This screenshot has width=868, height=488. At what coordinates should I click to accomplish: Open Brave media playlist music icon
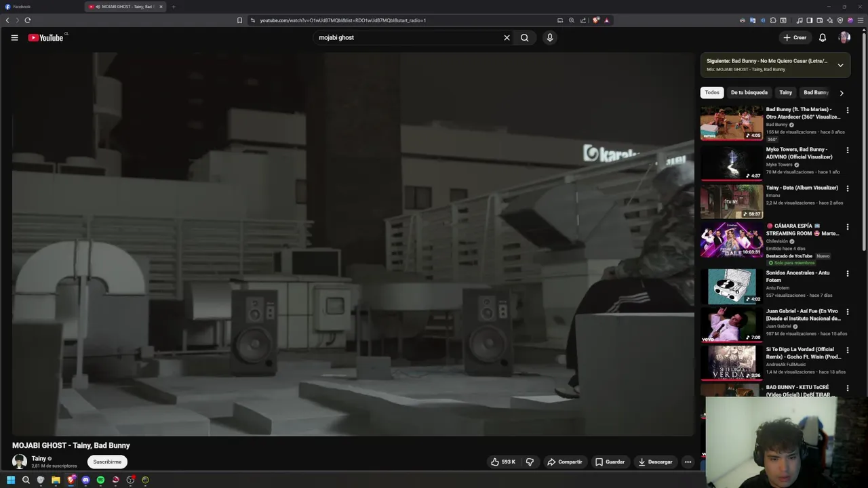800,20
